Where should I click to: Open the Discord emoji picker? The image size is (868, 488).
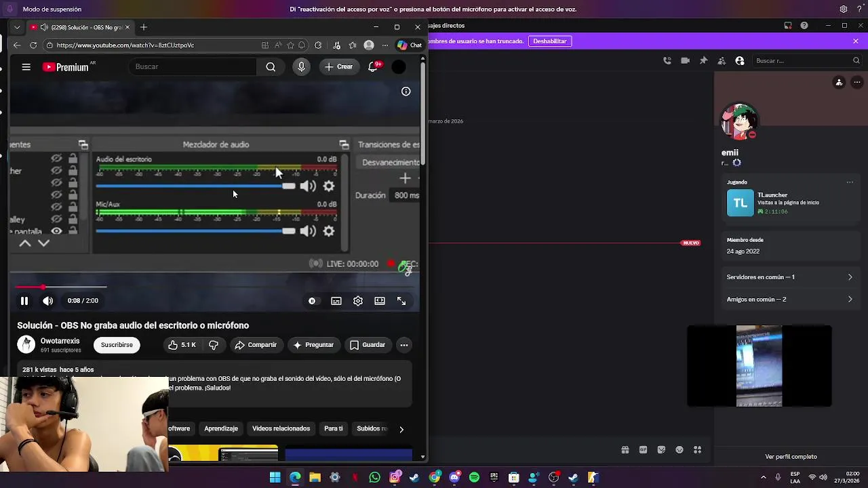(679, 449)
